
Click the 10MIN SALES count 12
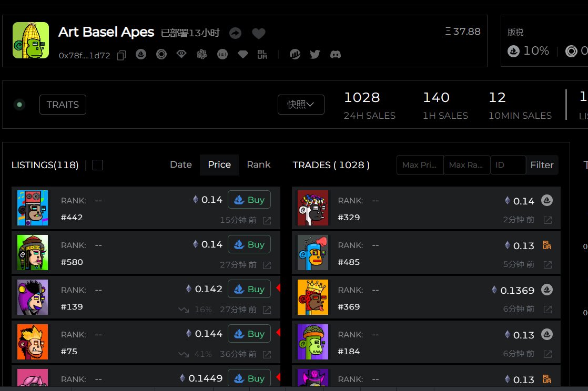(497, 97)
